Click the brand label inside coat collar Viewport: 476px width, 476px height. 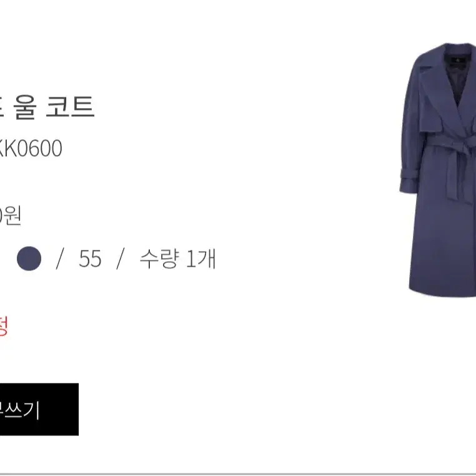click(458, 60)
